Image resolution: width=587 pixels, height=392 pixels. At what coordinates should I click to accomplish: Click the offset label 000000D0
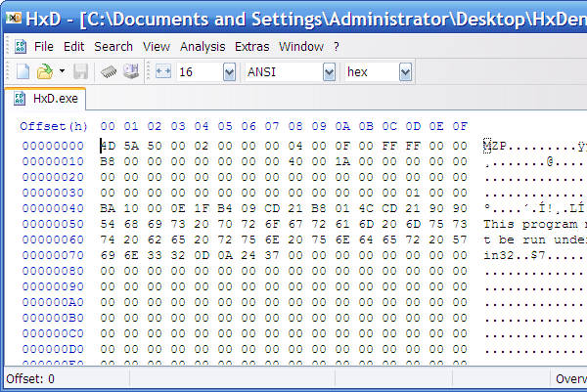pos(53,349)
